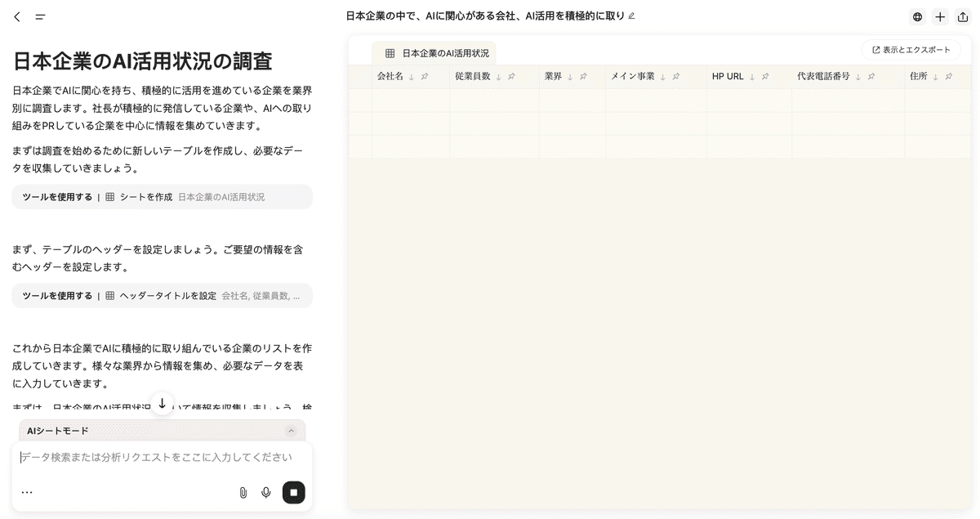Pin the 従業員数 column

(x=511, y=76)
